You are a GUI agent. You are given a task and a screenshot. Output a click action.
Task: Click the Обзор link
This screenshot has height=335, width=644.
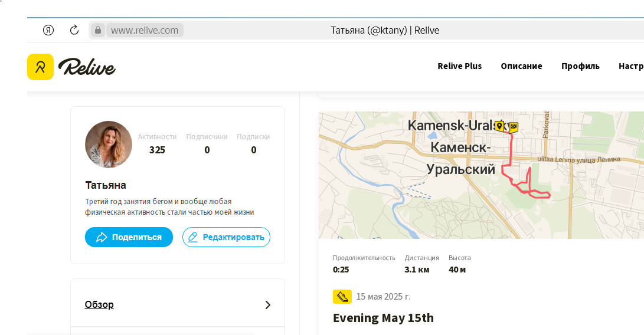pos(99,304)
